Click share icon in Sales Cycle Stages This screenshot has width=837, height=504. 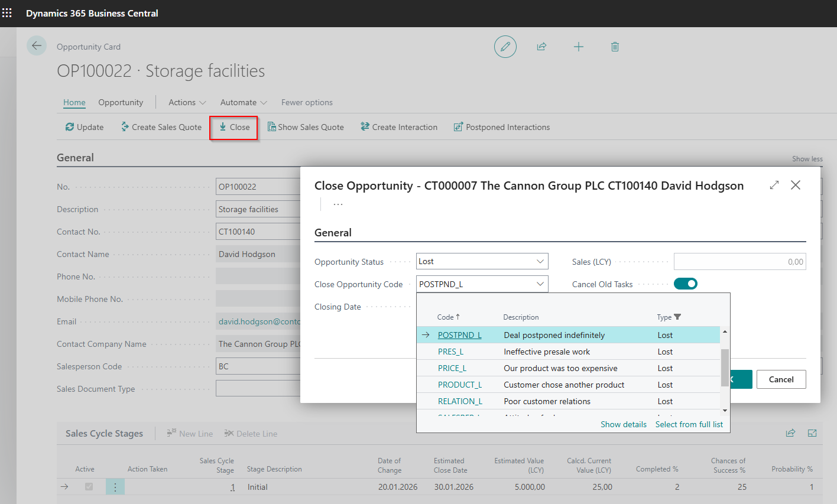click(x=790, y=433)
